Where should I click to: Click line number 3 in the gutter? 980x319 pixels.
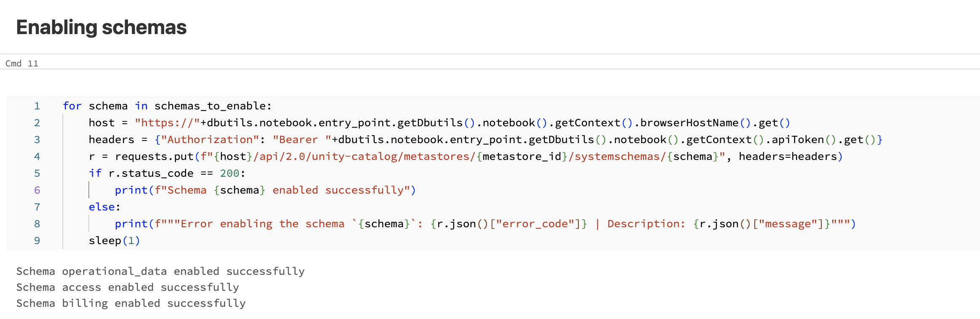[37, 140]
